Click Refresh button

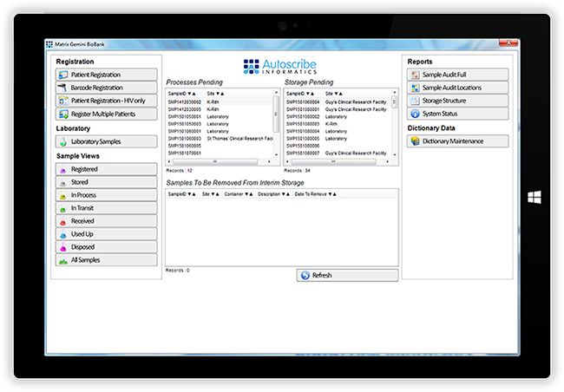click(347, 275)
